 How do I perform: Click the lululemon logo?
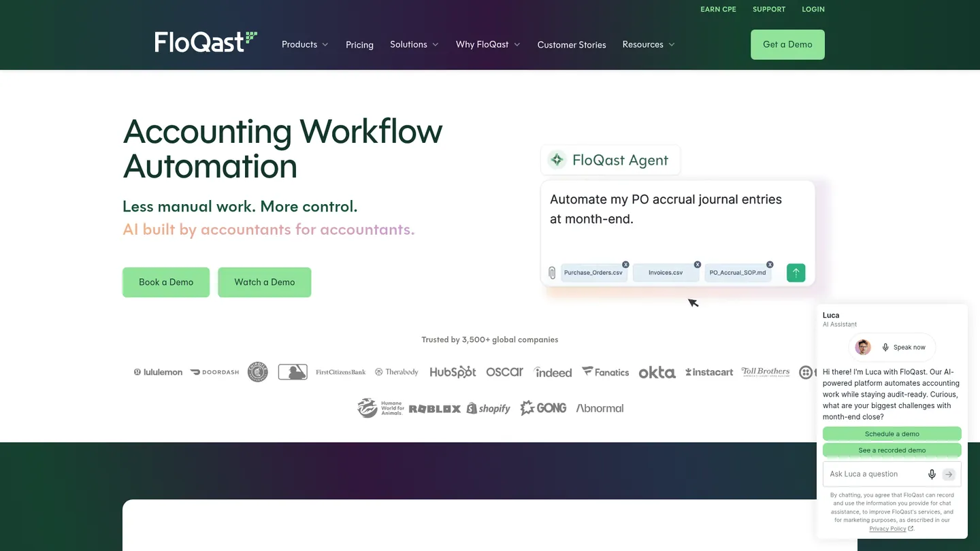point(158,372)
